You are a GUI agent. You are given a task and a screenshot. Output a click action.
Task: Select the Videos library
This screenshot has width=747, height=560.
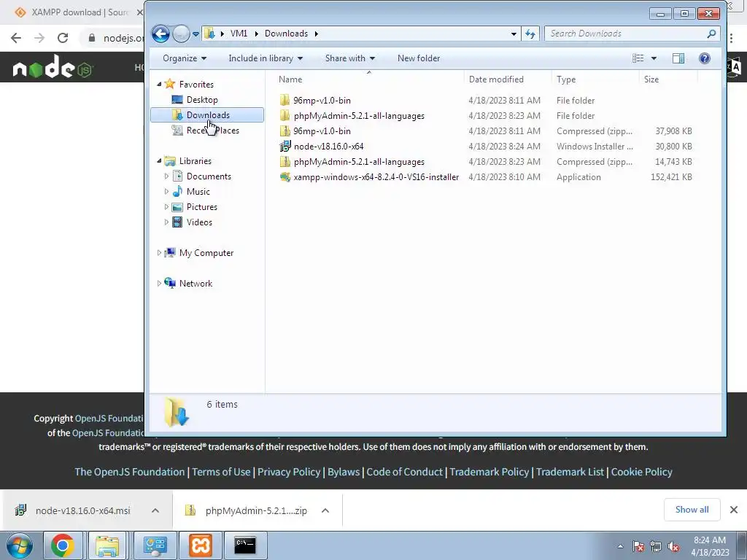[199, 222]
